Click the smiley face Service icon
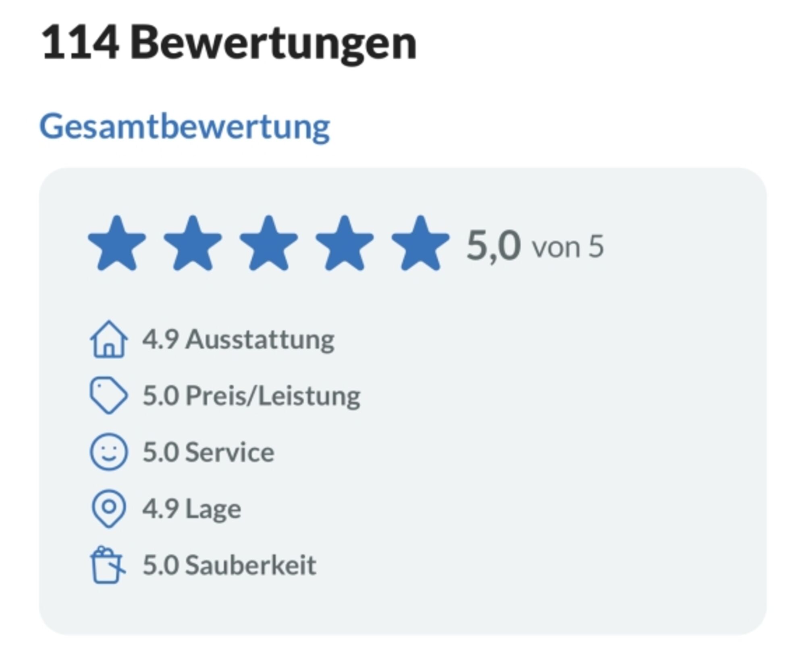The width and height of the screenshot is (806, 672). 108,452
